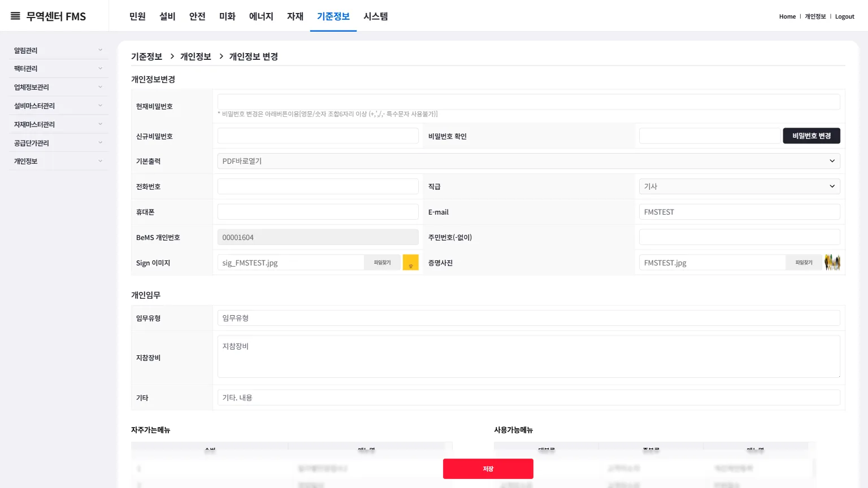Screen dimensions: 868x488
Task: Click the BeMS 개인번호 field 00001604
Action: point(318,237)
